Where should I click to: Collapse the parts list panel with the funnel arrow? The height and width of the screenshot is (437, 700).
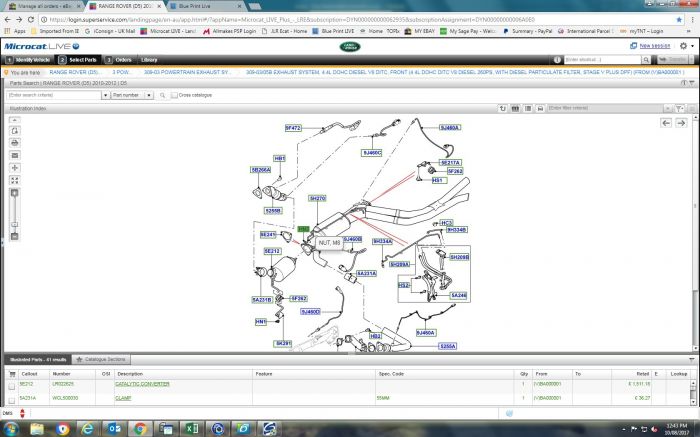(x=692, y=360)
